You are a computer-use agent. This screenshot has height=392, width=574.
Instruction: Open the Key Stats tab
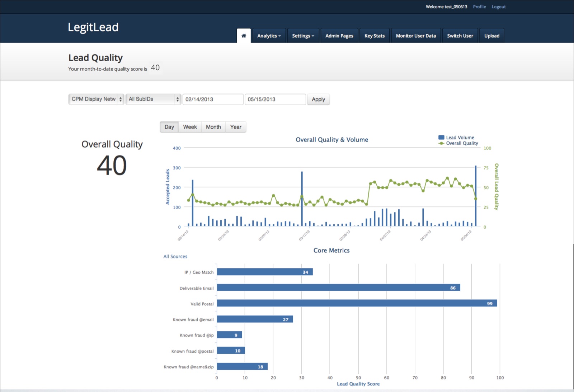coord(375,35)
